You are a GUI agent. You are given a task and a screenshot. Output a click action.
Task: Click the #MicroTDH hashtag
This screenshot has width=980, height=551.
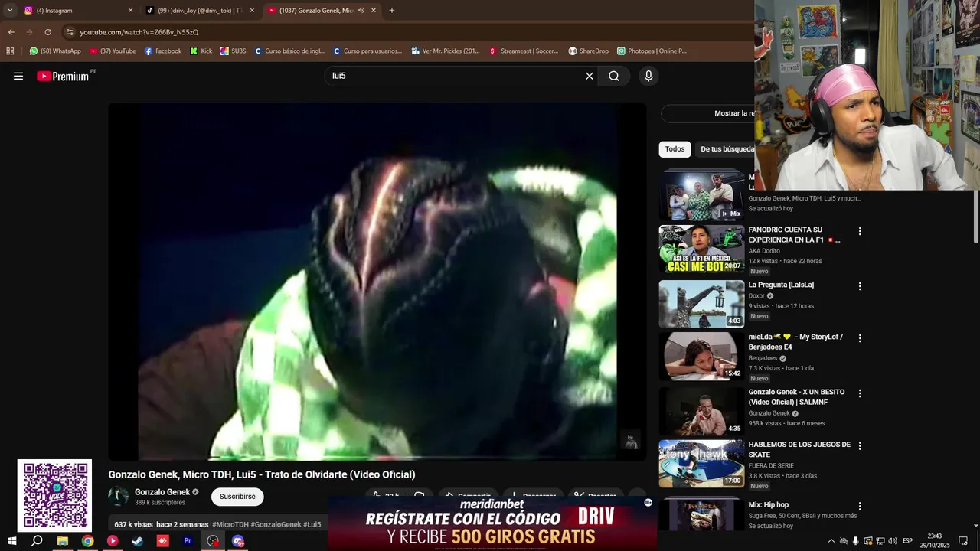[230, 525]
